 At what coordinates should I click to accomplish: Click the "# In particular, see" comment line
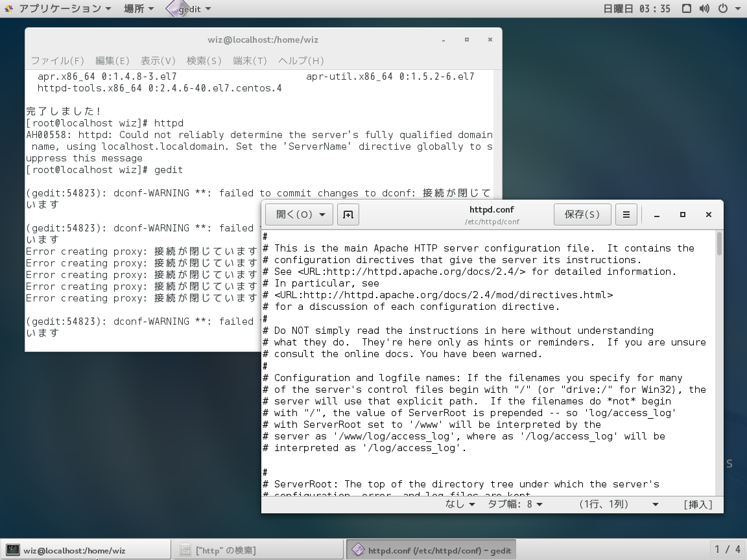click(x=321, y=283)
